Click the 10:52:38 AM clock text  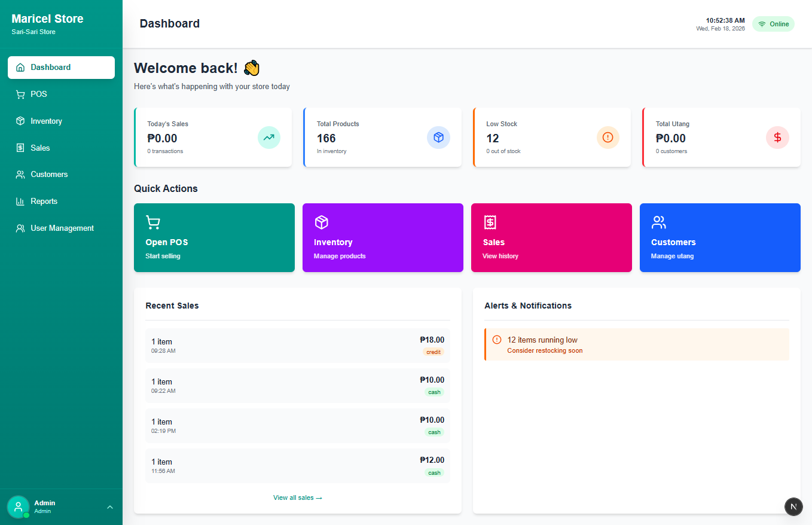[x=725, y=20]
